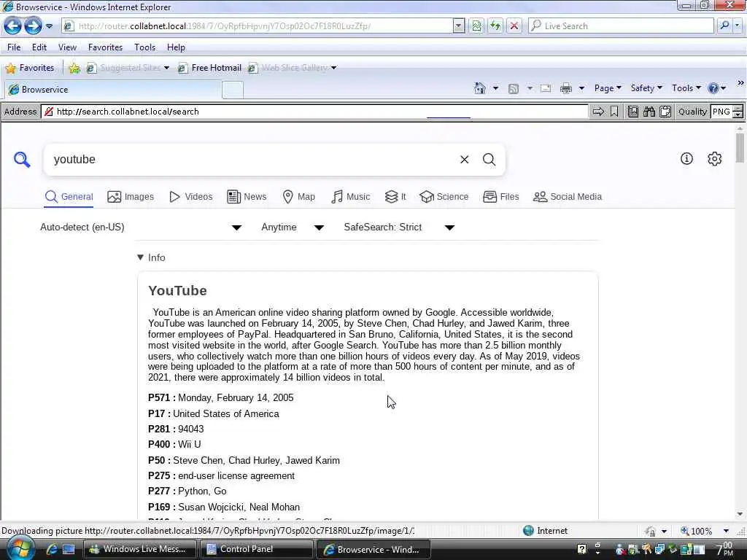Select the Social Media search tab
747x560 pixels.
click(x=568, y=197)
